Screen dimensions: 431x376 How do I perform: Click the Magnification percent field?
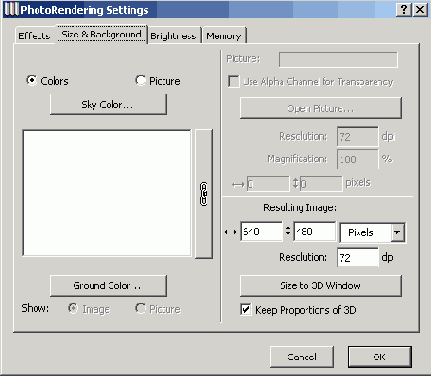coord(357,159)
